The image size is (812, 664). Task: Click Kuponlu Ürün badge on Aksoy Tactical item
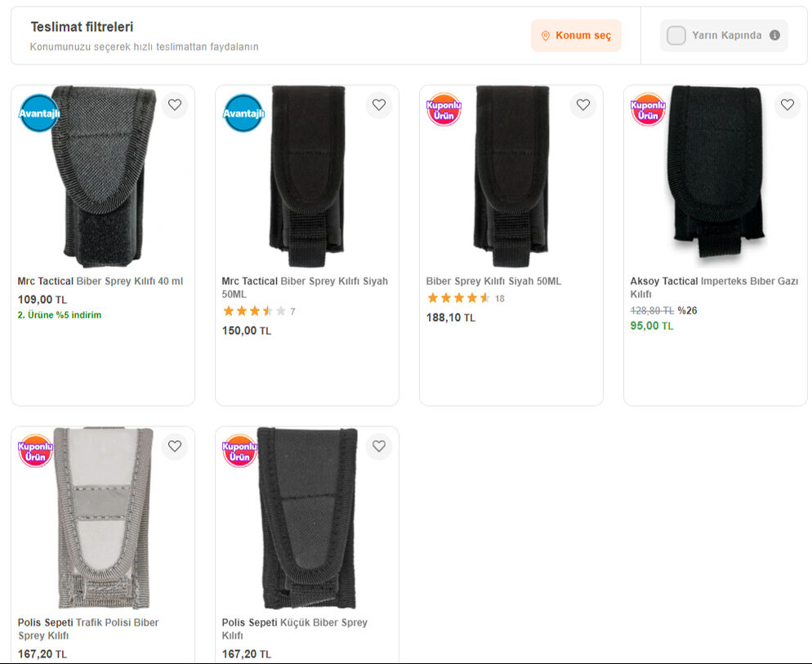[x=648, y=110]
